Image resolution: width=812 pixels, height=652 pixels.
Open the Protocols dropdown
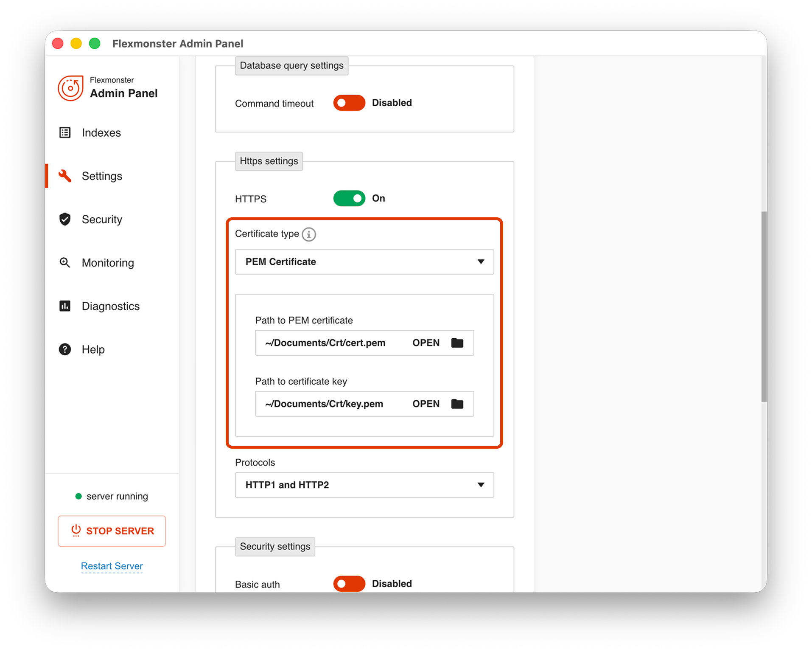(x=364, y=485)
